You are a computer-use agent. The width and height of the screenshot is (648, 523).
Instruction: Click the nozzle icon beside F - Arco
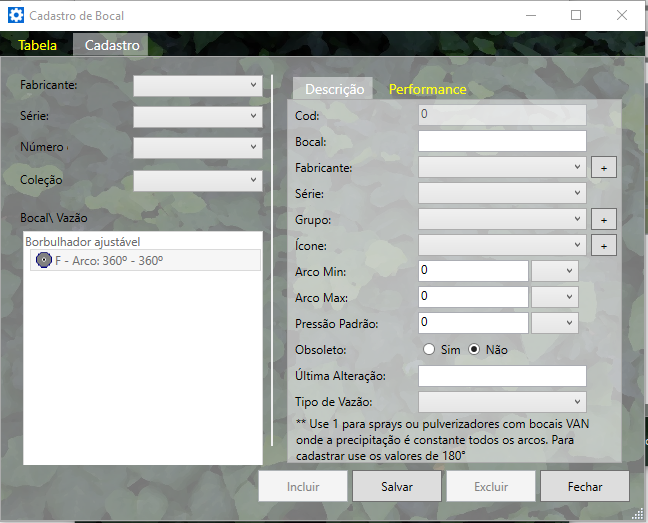point(43,261)
